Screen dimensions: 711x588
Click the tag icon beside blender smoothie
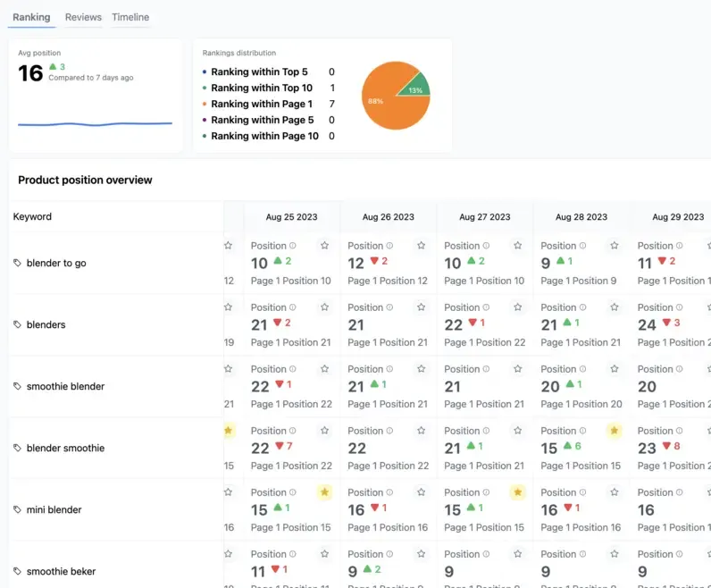17,449
